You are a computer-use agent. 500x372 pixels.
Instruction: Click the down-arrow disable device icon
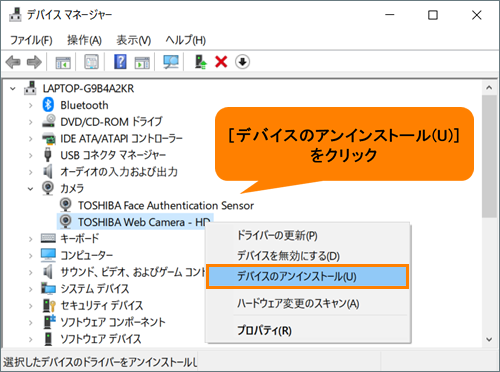(x=242, y=62)
